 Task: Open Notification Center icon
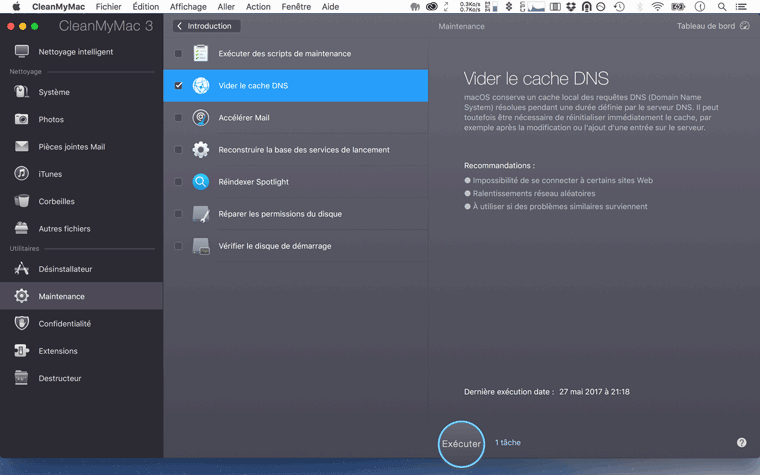pyautogui.click(x=741, y=7)
